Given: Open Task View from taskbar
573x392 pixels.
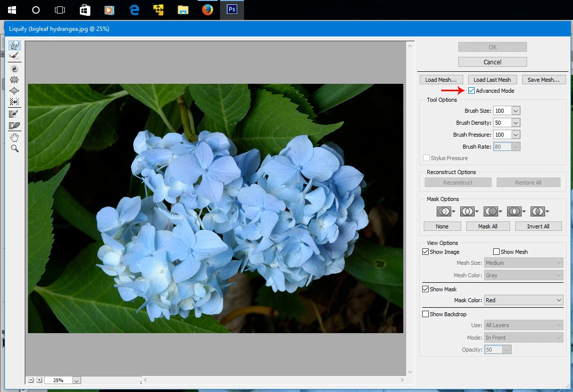Looking at the screenshot, I should 60,10.
